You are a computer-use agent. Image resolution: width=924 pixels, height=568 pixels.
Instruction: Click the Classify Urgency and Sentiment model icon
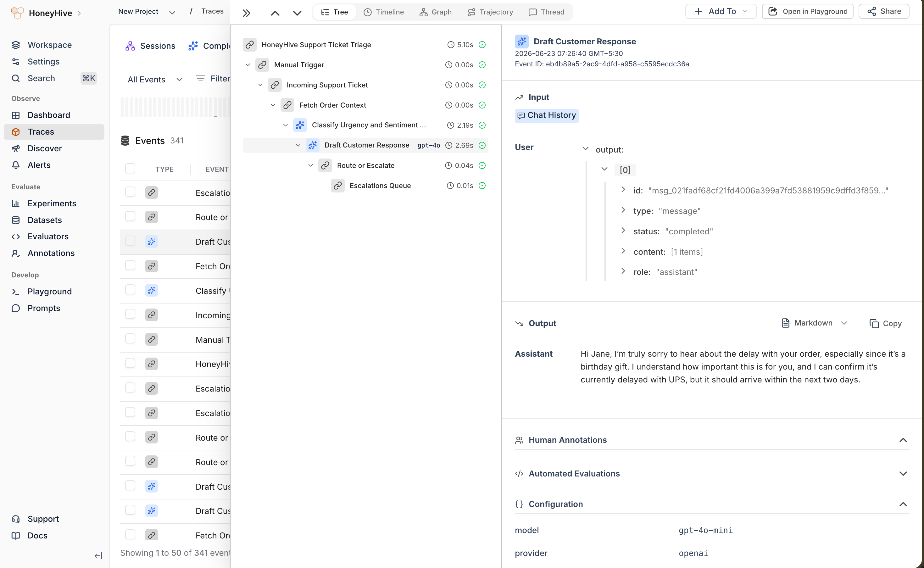[x=300, y=125]
